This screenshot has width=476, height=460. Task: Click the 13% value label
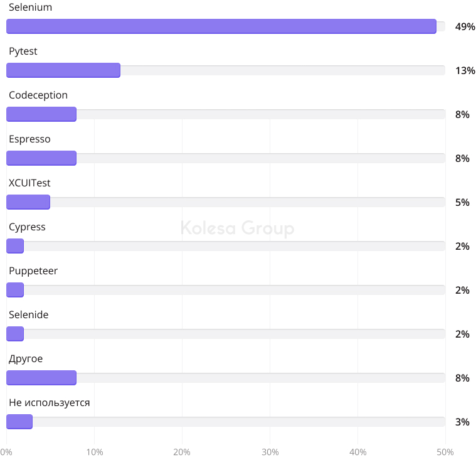tap(465, 70)
